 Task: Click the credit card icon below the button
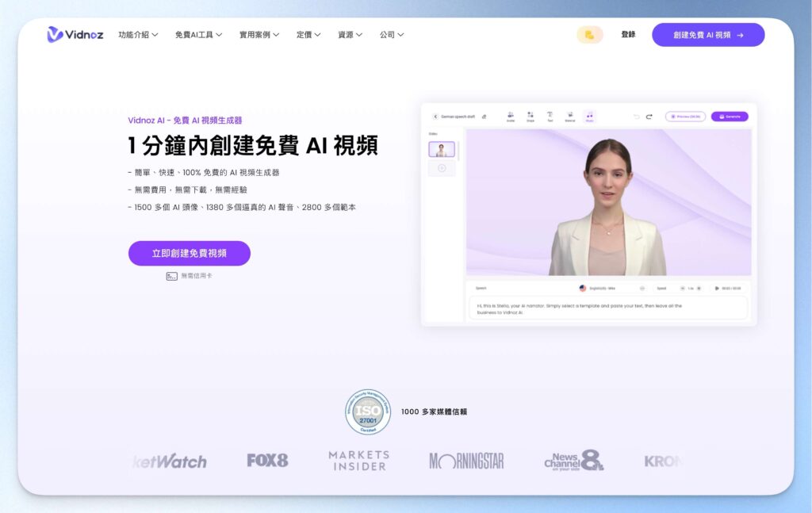pyautogui.click(x=171, y=277)
